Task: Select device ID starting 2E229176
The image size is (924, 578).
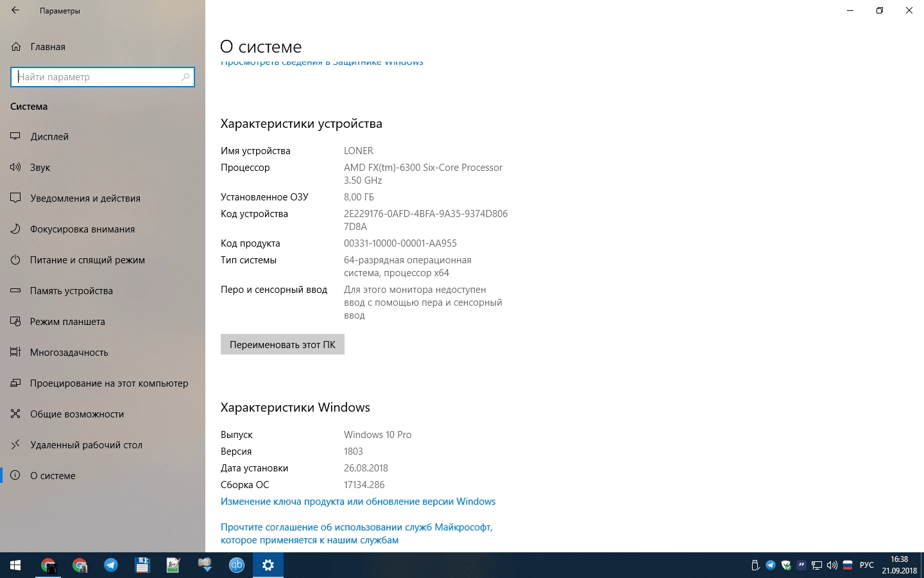Action: click(426, 220)
